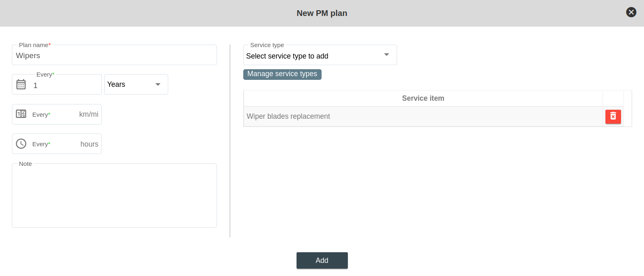Open the Select service type to add dropdown
The image size is (644, 276).
pos(312,56)
